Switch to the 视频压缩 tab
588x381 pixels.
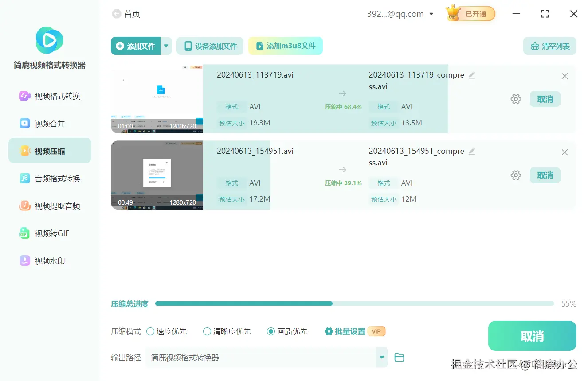49,150
